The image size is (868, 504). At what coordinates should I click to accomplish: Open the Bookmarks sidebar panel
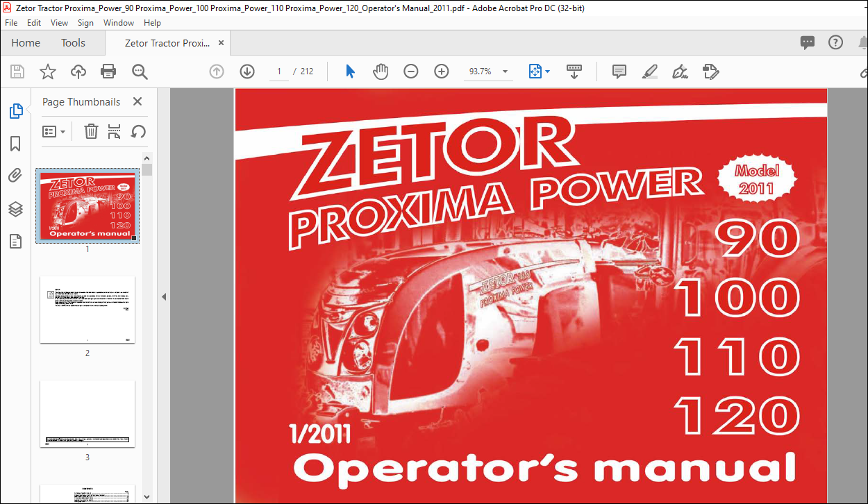(15, 144)
